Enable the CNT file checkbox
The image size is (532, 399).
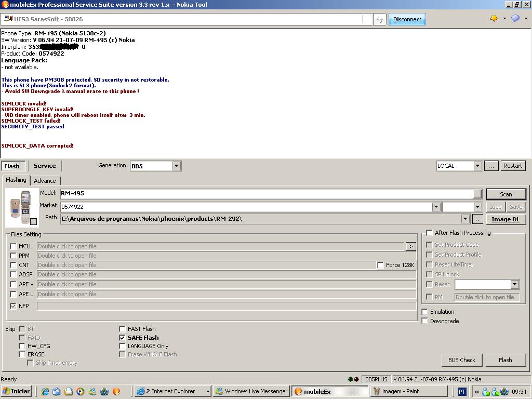(x=13, y=265)
